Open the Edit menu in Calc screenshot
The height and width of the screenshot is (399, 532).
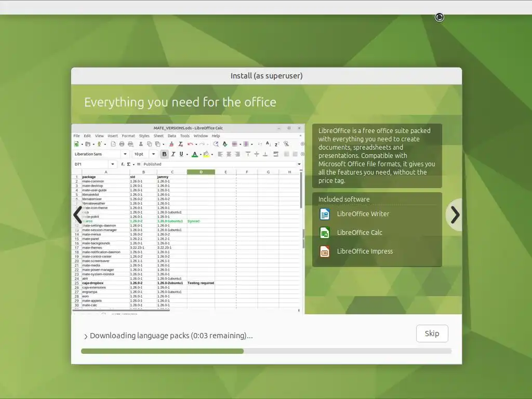click(x=87, y=136)
